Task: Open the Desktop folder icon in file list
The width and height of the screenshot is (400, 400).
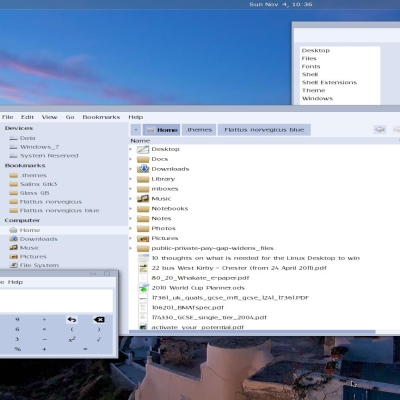Action: (x=143, y=149)
